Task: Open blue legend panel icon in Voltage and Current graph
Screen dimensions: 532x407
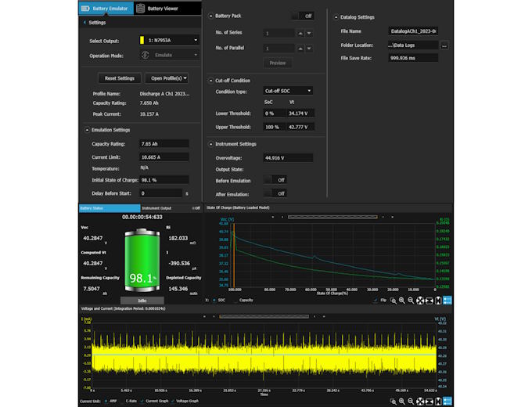Action: coord(448,402)
